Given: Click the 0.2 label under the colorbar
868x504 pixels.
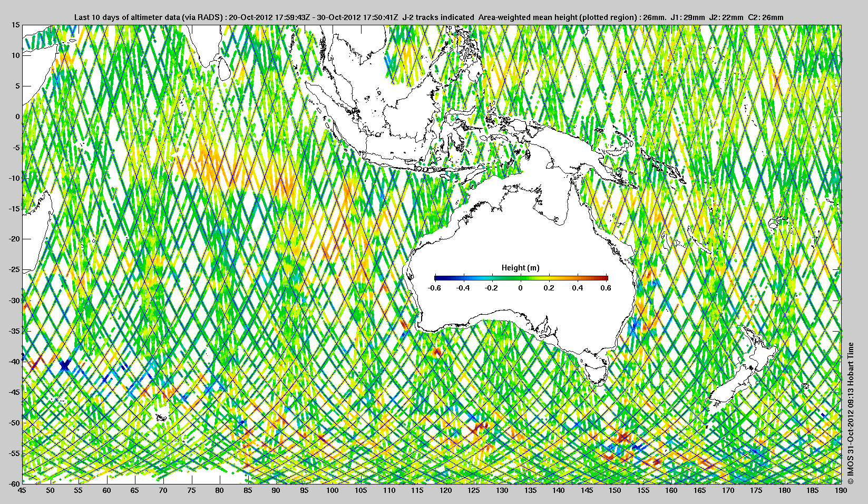Looking at the screenshot, I should [549, 288].
